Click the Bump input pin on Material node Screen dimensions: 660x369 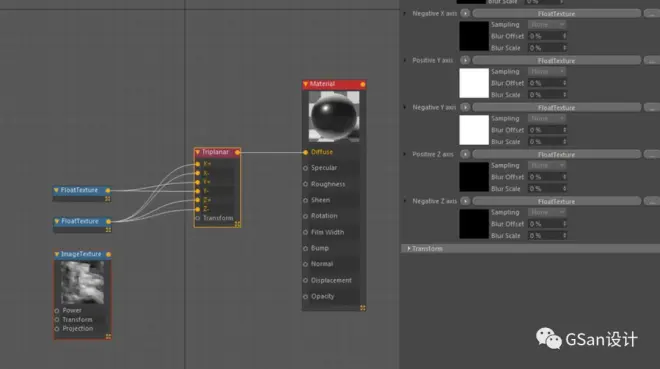point(306,248)
